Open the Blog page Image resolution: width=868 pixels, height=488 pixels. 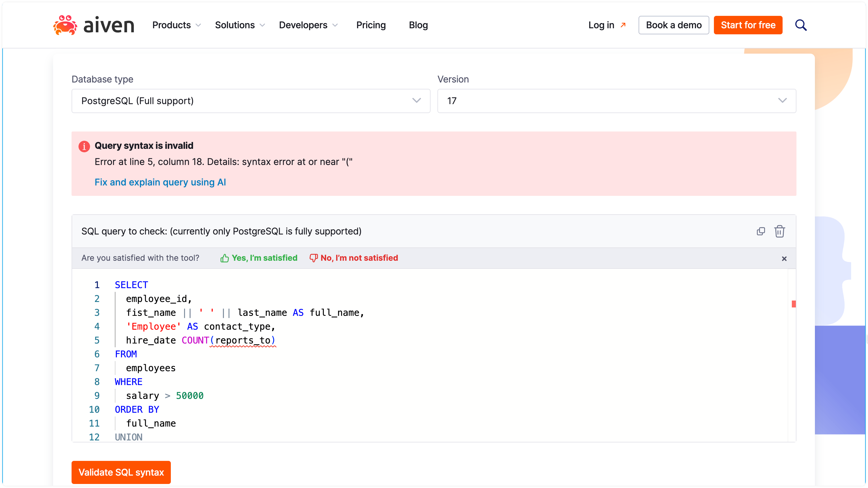click(418, 25)
